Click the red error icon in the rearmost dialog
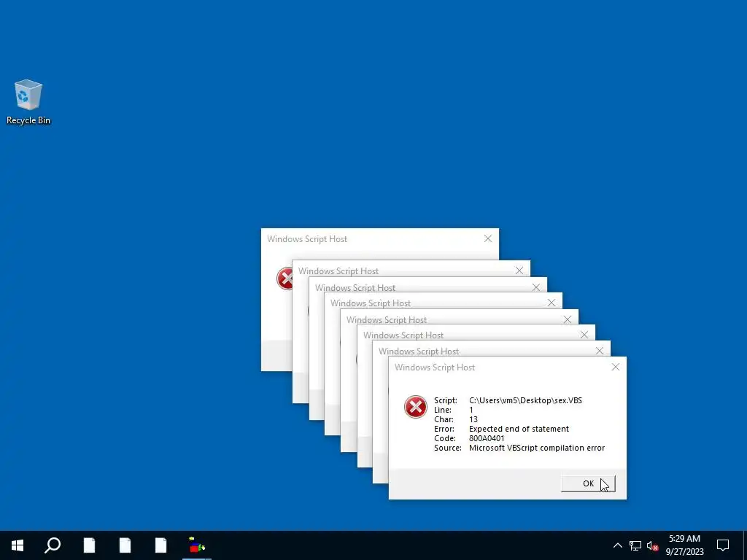Image resolution: width=747 pixels, height=560 pixels. 285,279
